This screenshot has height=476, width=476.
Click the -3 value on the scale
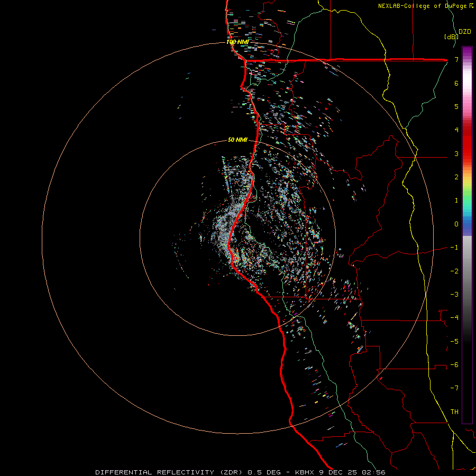pyautogui.click(x=454, y=294)
